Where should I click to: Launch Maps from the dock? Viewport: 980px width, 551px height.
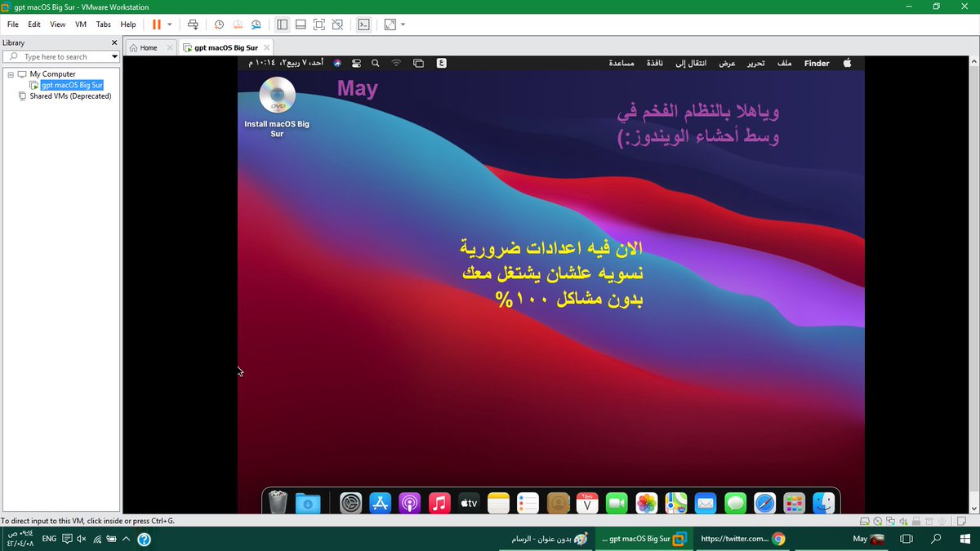[x=676, y=504]
